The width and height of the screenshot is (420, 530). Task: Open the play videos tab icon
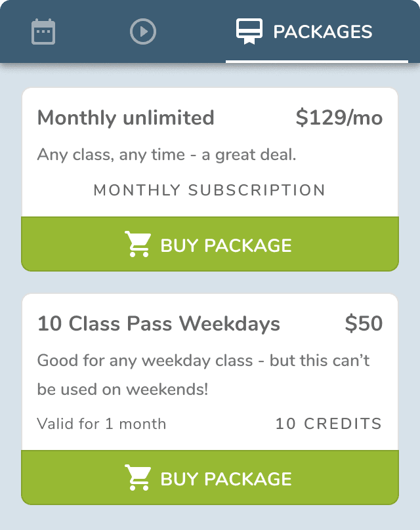(x=143, y=31)
